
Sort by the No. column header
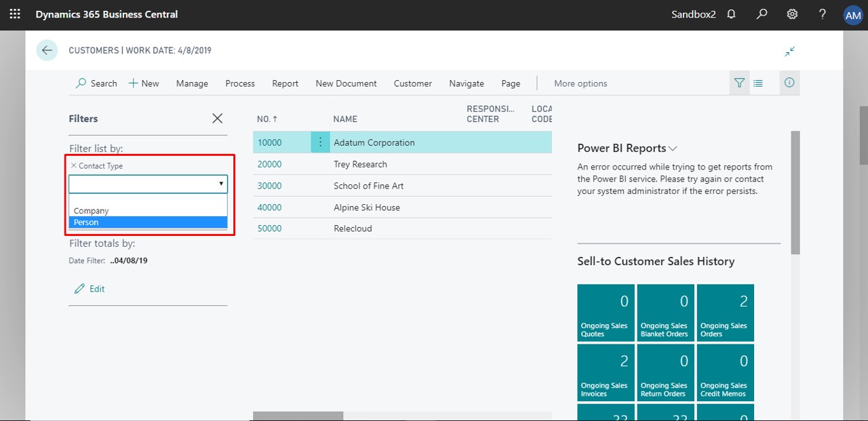click(267, 119)
